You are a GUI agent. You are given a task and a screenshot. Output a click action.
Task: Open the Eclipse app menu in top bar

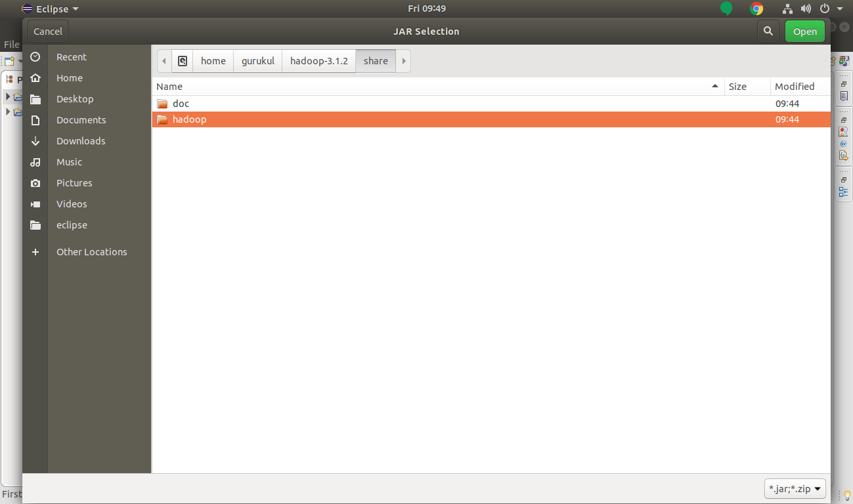(x=50, y=9)
